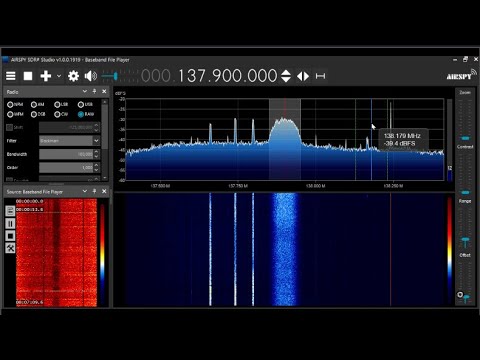Pin the Source Baseband File Player panel
The height and width of the screenshot is (360, 480).
pos(94,191)
